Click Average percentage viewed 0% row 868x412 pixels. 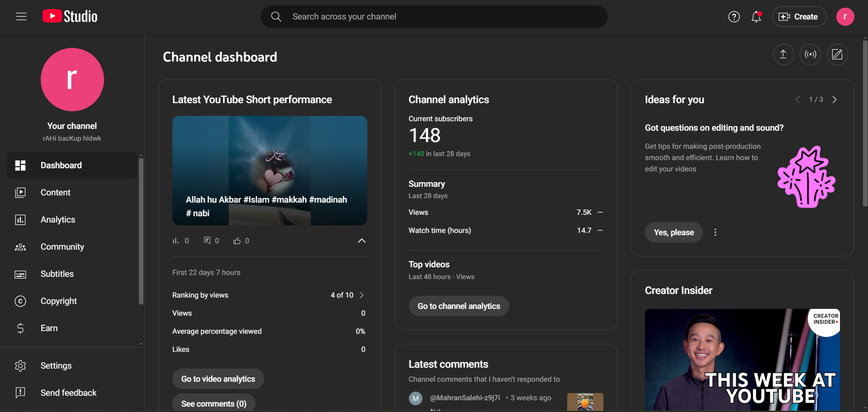[x=269, y=331]
